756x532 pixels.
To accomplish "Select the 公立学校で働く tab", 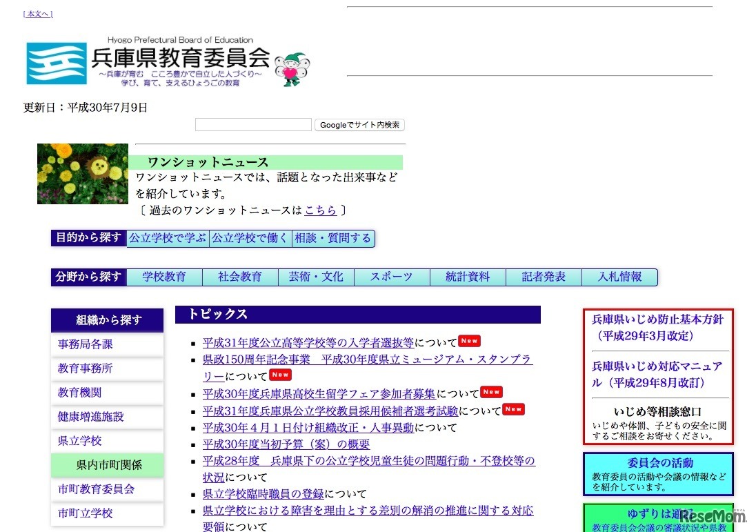I will [250, 238].
